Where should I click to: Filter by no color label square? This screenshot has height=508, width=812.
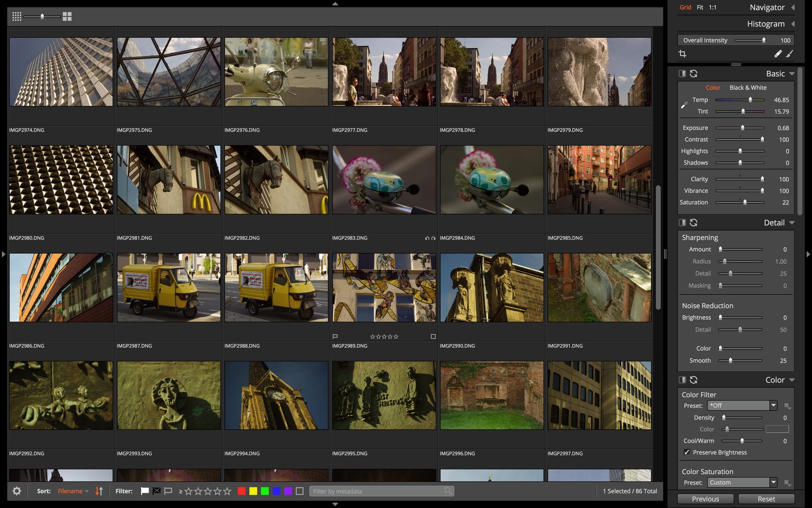pyautogui.click(x=299, y=491)
